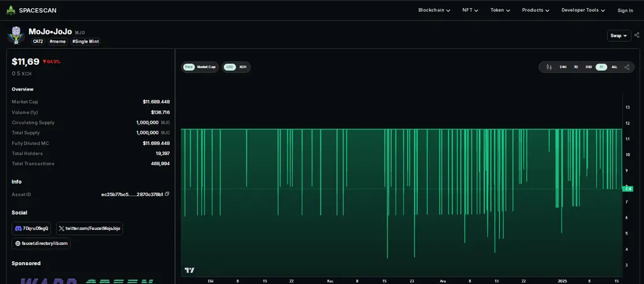Select the CAT2 tag

pyautogui.click(x=38, y=41)
